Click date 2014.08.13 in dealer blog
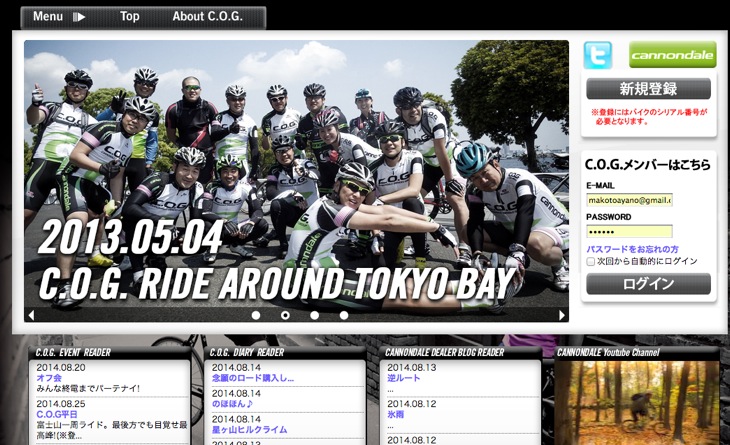The width and height of the screenshot is (730, 445). tap(412, 367)
